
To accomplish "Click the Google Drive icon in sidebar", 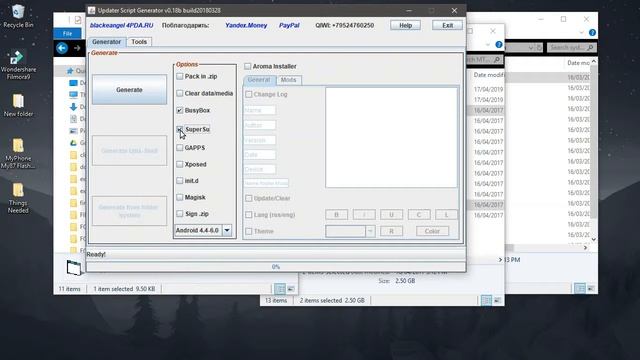I will tap(73, 143).
